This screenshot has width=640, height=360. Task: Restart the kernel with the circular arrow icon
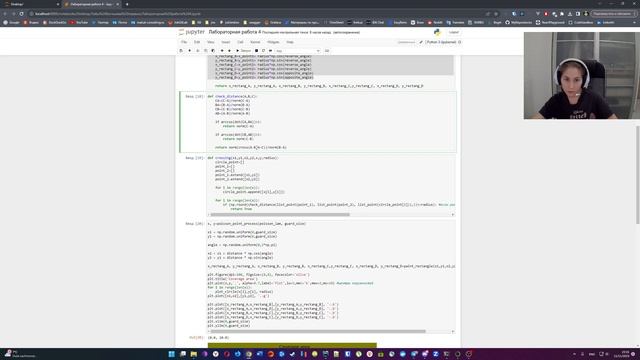pyautogui.click(x=263, y=51)
